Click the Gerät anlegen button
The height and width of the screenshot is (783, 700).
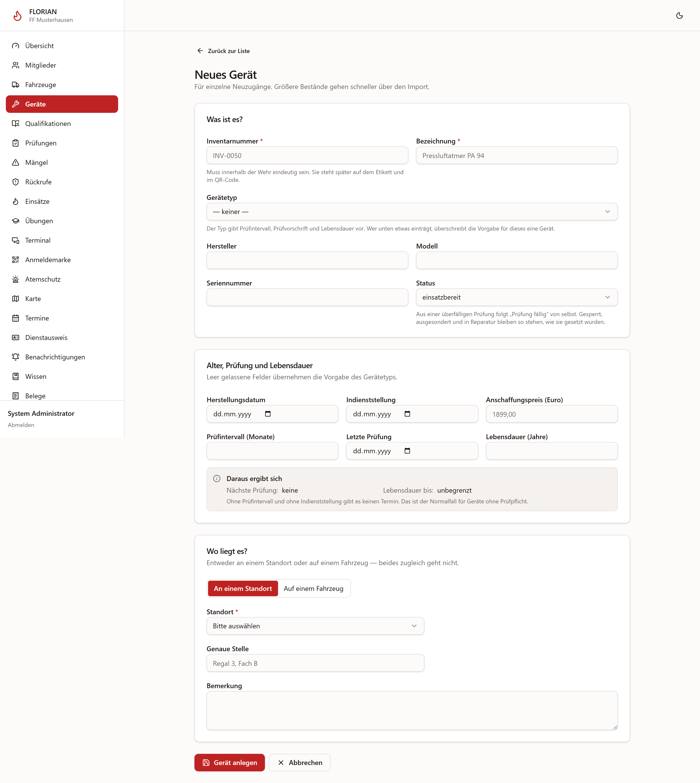(230, 762)
